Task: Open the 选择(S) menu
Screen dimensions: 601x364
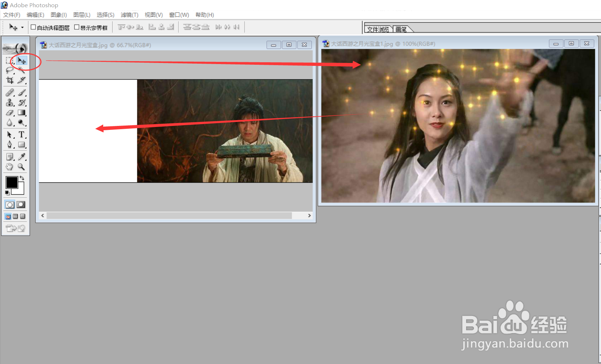Action: (105, 15)
